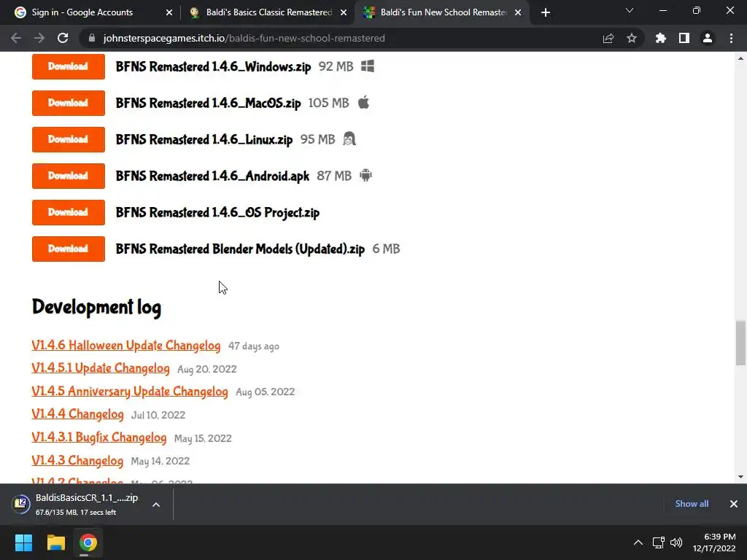
Task: View site security lock info
Action: pyautogui.click(x=92, y=38)
